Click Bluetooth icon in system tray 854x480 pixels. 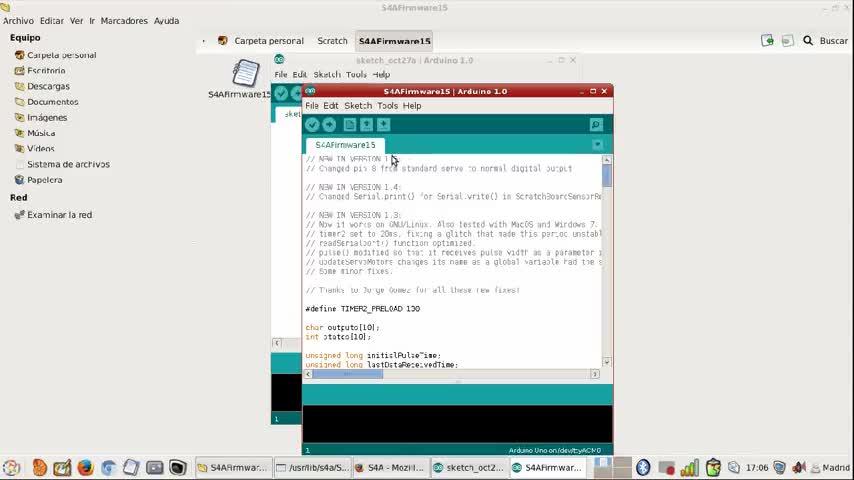coord(643,467)
